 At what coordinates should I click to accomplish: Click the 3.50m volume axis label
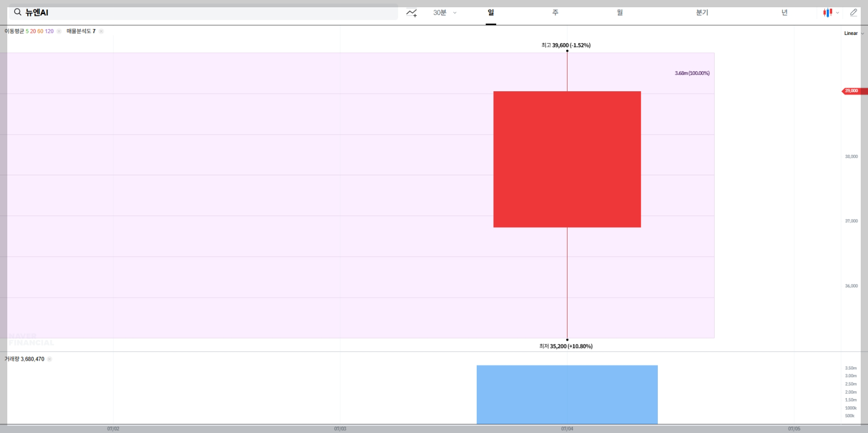coord(851,368)
